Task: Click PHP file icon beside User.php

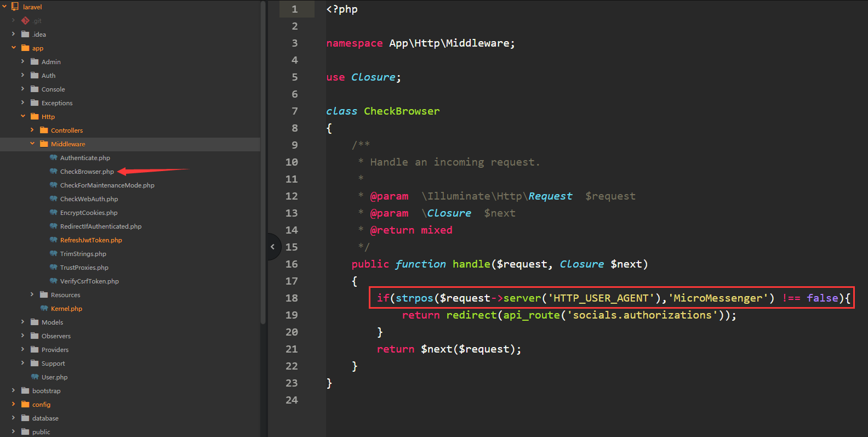Action: (35, 377)
